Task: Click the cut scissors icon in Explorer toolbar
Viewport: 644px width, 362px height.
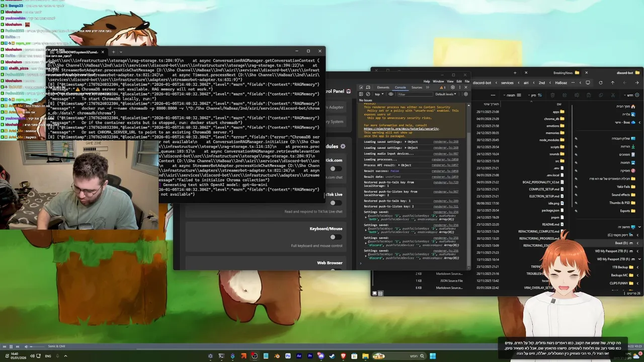Action: click(x=612, y=95)
